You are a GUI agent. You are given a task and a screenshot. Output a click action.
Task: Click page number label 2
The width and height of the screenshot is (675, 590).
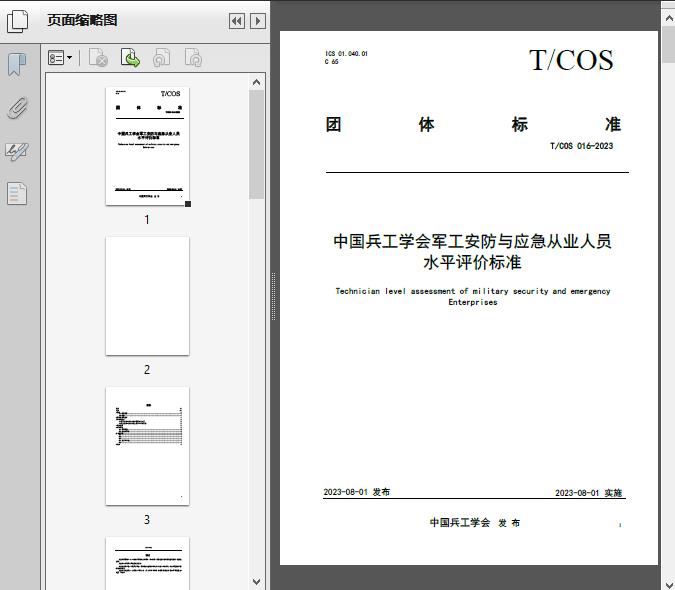pyautogui.click(x=147, y=370)
